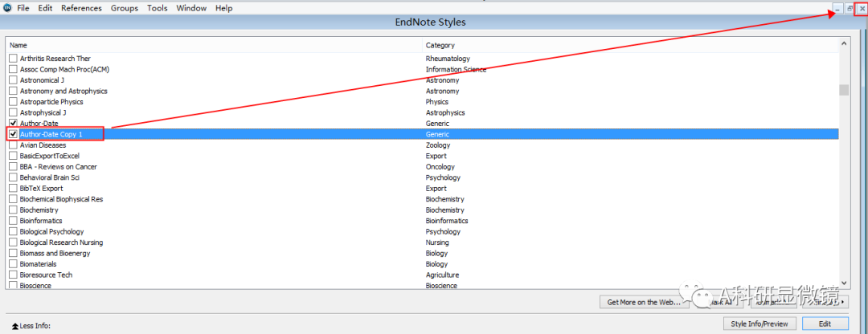Screen dimensions: 868x334
Task: Click the Information Science category cell
Action: tap(457, 69)
